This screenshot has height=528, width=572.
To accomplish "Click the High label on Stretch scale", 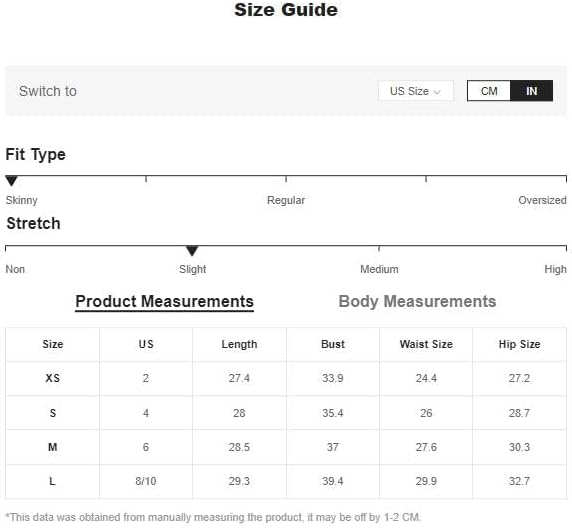I will coord(555,269).
